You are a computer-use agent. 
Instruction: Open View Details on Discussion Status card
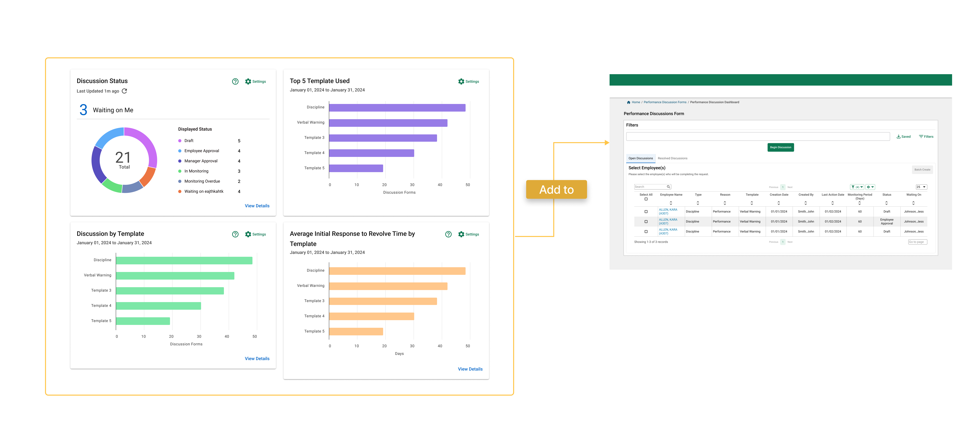click(257, 206)
